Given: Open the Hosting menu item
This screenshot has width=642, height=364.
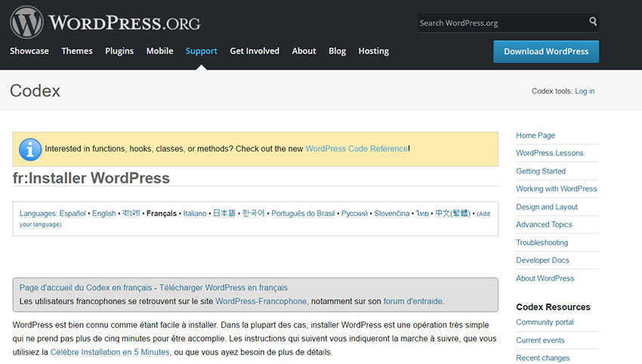Looking at the screenshot, I should click(x=373, y=51).
